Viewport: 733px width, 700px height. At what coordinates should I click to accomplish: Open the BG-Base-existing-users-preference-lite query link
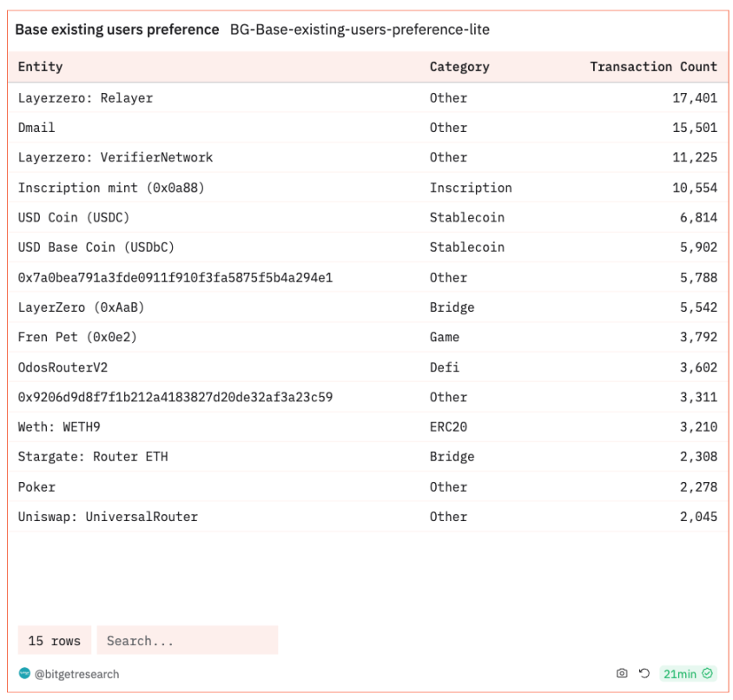pos(360,30)
